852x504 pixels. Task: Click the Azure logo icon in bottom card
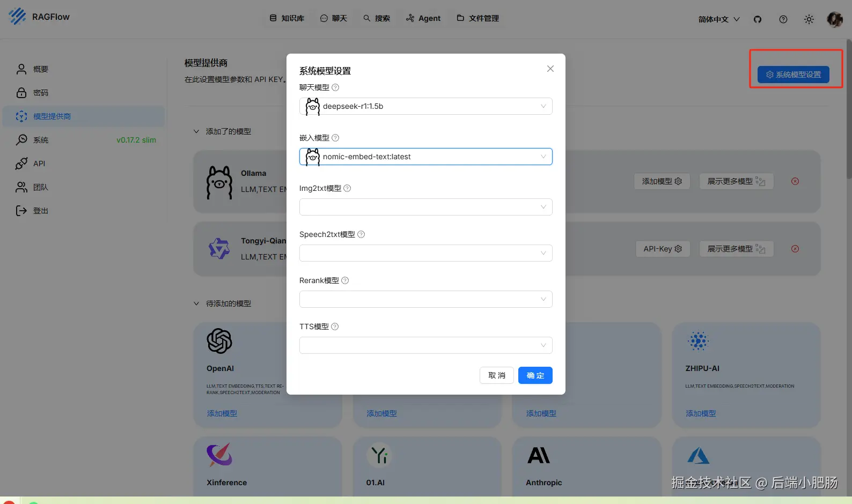point(699,456)
